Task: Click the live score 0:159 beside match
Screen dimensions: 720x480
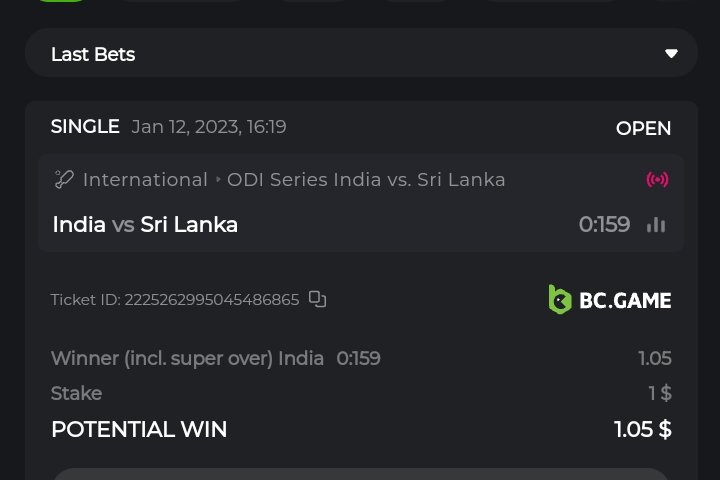Action: point(604,224)
